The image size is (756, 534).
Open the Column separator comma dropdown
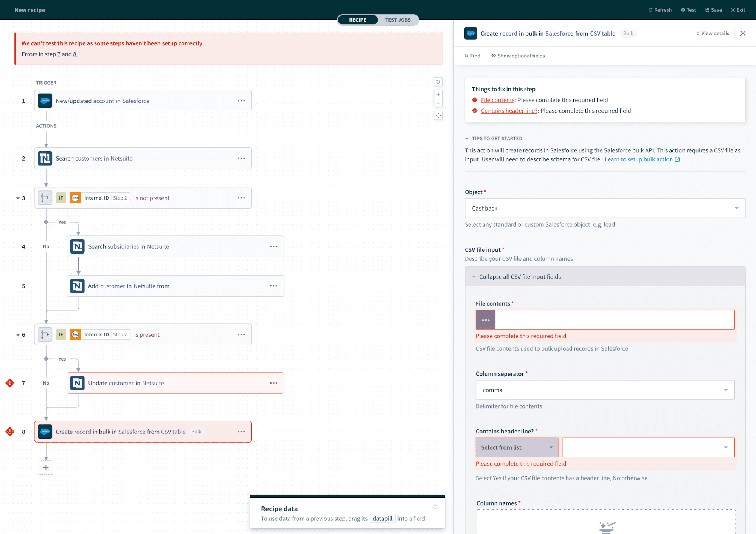604,390
